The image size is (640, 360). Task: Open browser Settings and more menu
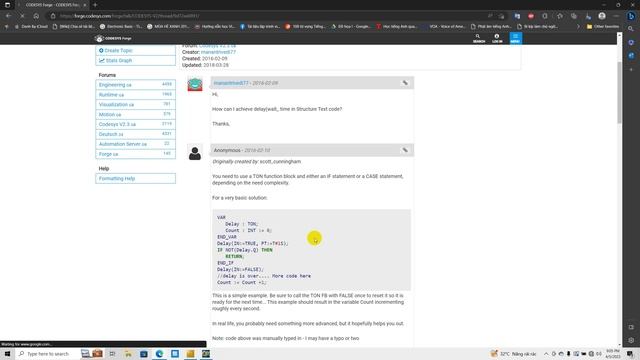[616, 16]
